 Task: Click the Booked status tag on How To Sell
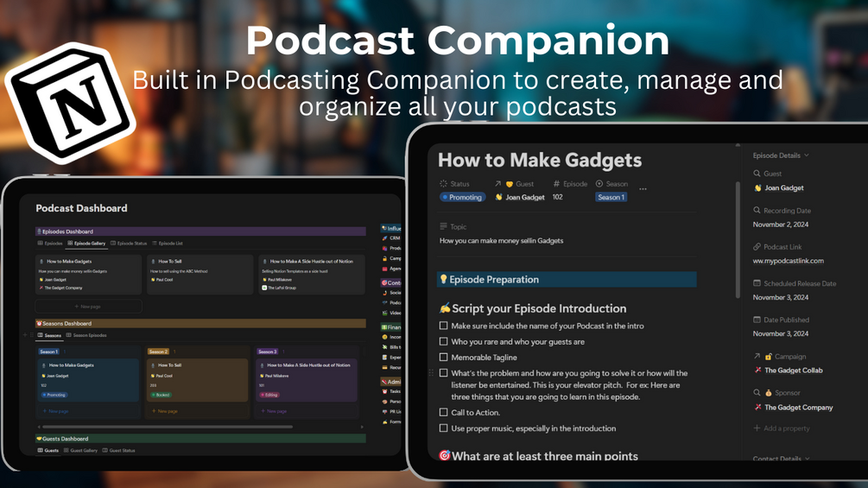click(x=162, y=395)
